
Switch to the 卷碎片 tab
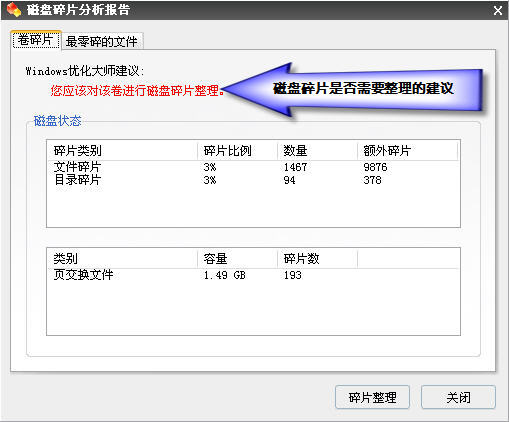(36, 40)
